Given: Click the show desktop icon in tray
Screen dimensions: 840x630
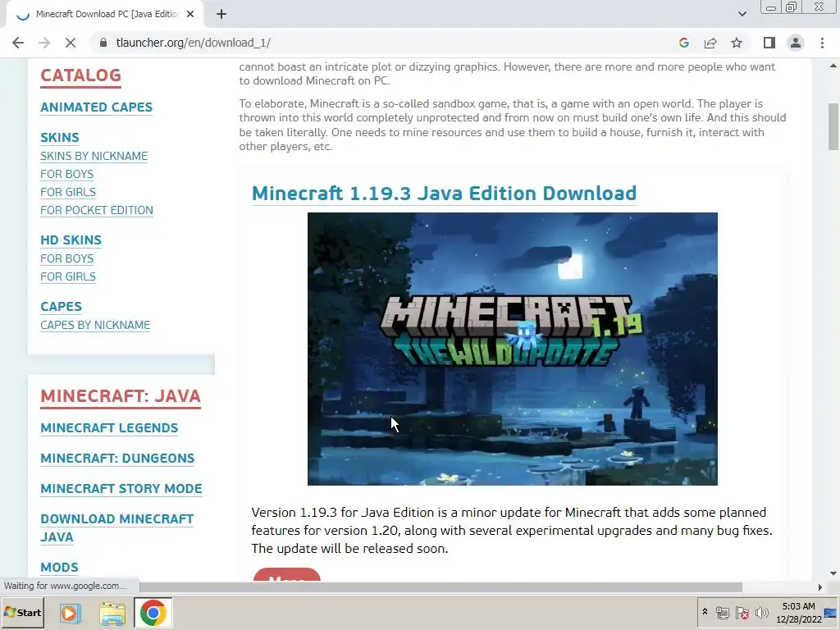Looking at the screenshot, I should [830, 612].
